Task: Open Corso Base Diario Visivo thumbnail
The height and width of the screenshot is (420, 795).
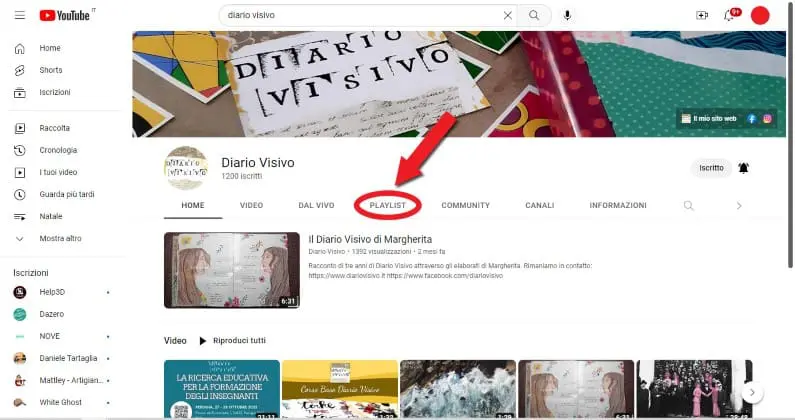Action: click(340, 389)
